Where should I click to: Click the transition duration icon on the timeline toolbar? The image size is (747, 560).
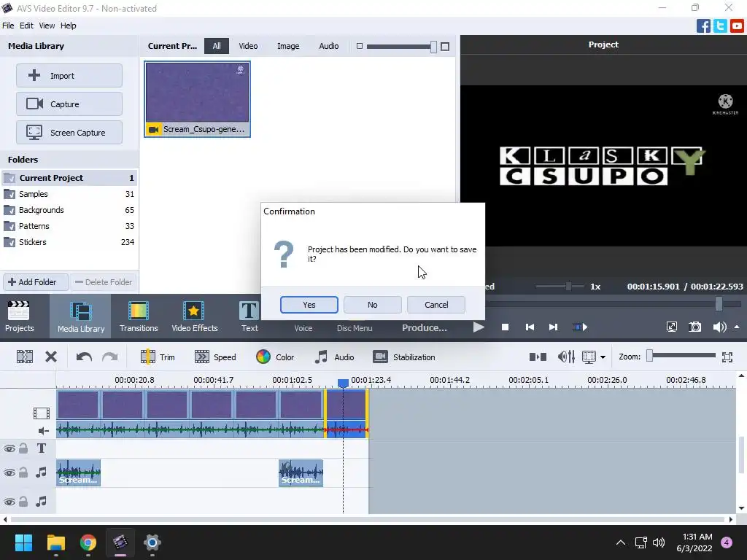[538, 357]
